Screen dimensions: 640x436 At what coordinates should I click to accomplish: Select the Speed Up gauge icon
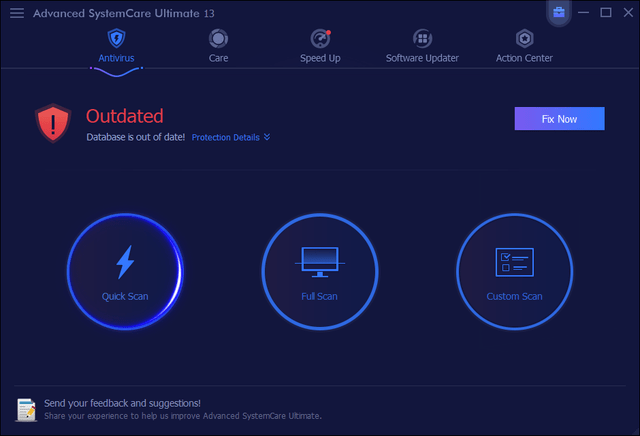[x=320, y=39]
